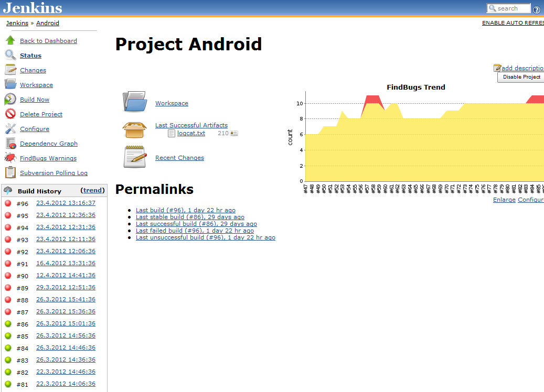Open the Configure link

[x=35, y=129]
